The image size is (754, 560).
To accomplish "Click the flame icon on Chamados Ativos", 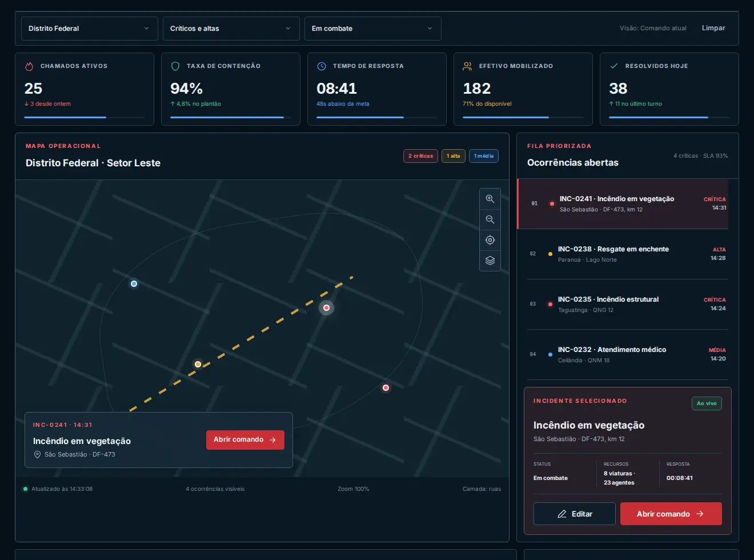I will pos(29,66).
